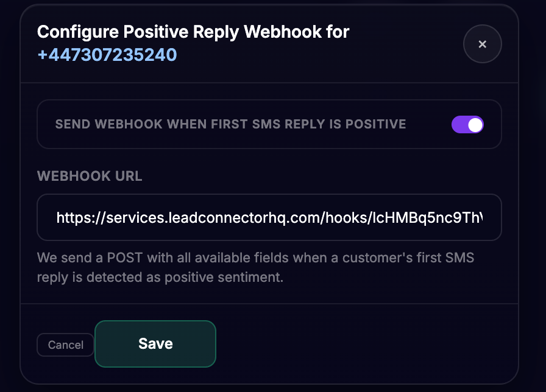Save the webhook configuration
Viewport: 546px width, 392px height.
pos(155,344)
